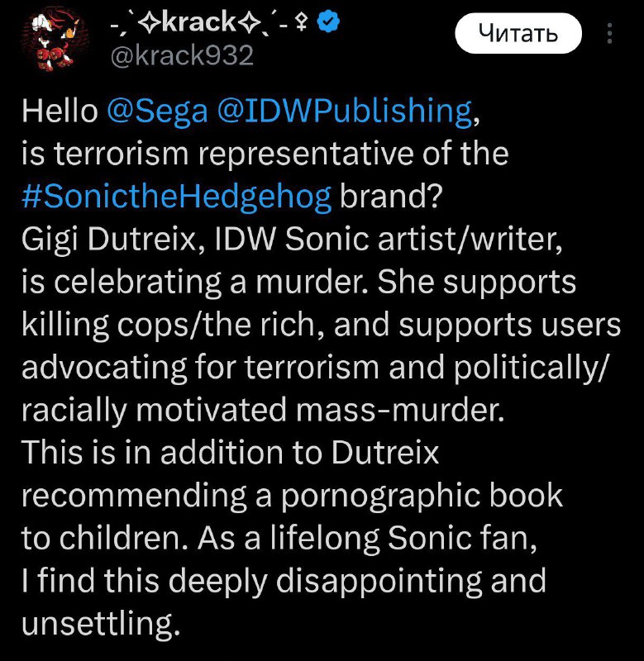Click the @krack932 handle

(182, 55)
